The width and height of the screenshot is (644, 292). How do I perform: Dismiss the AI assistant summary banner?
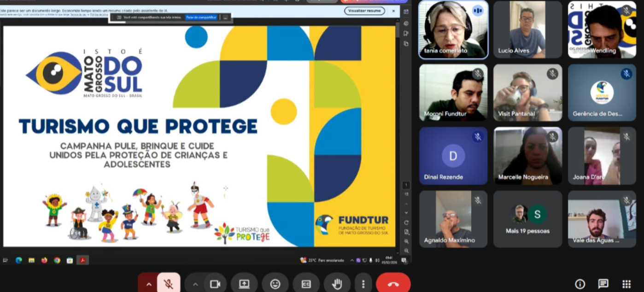(393, 11)
